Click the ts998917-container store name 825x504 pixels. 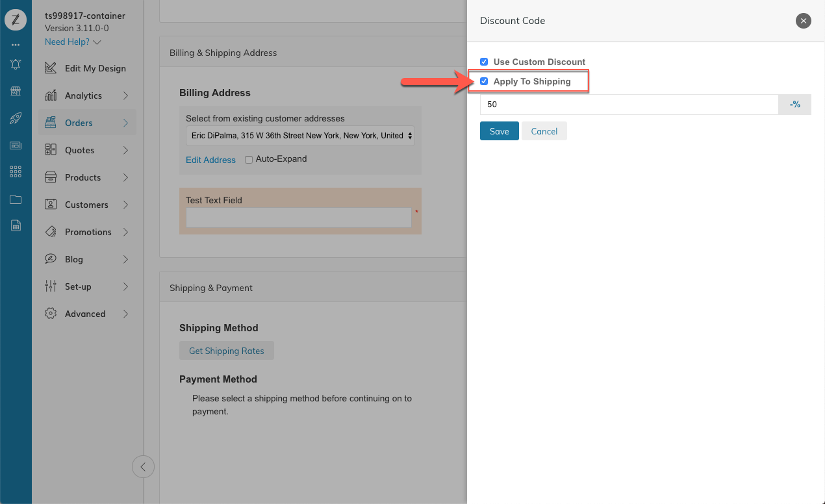[x=85, y=16]
